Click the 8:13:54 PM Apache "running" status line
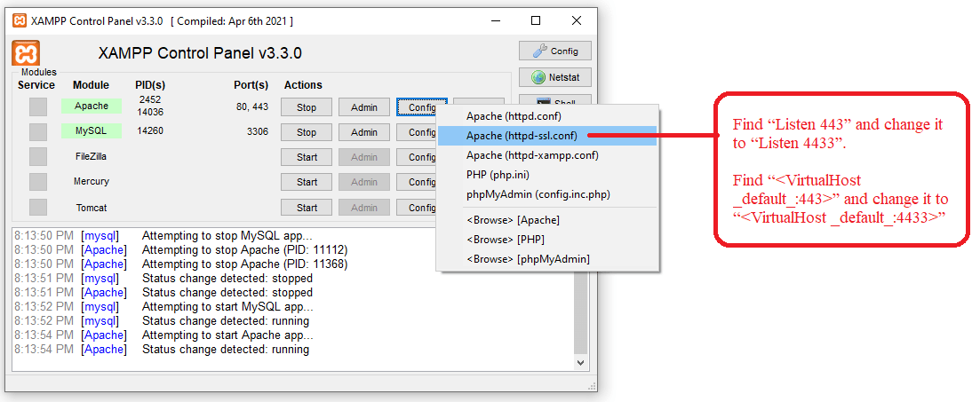Viewport: 980px width, 402px height. pyautogui.click(x=226, y=350)
